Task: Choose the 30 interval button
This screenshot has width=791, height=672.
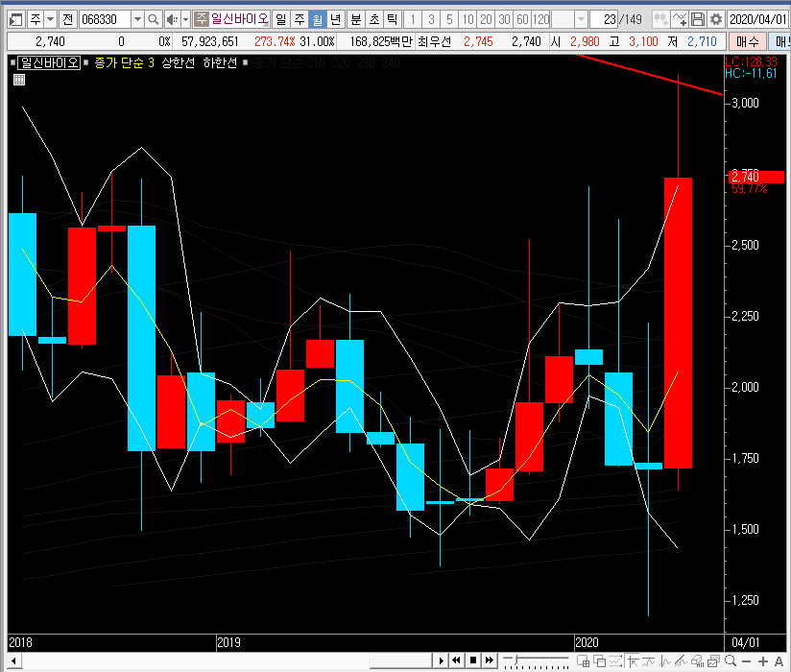Action: 504,19
